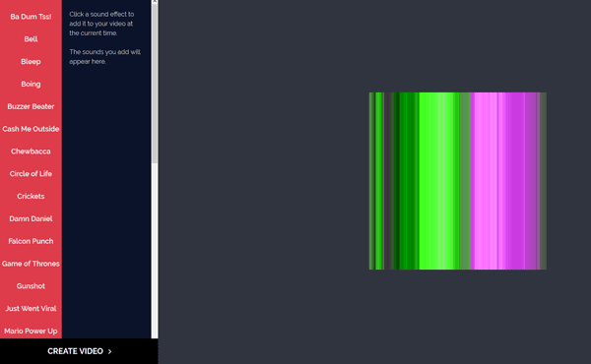Viewport: 591px width, 364px height.
Task: Select Just Went Viral sound
Action: [31, 309]
